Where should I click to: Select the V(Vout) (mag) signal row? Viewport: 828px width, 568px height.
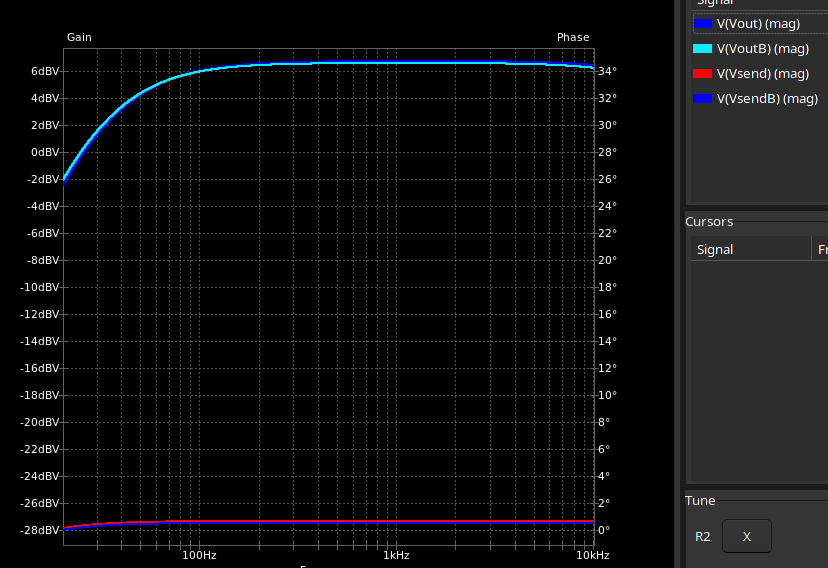point(760,24)
